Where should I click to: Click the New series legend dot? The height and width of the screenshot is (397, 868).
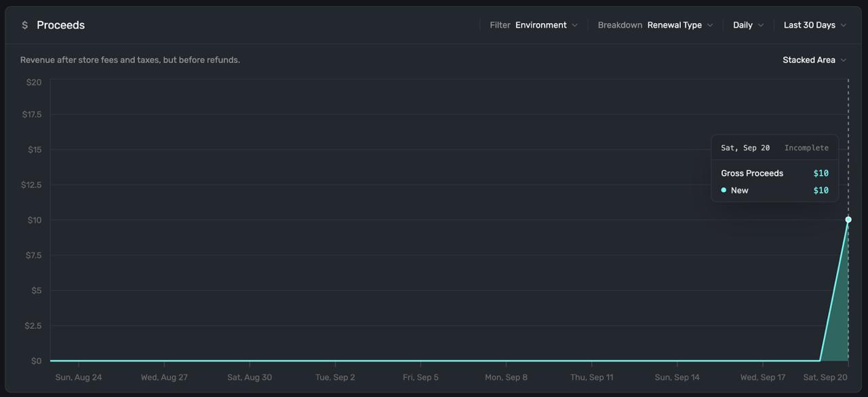(724, 190)
